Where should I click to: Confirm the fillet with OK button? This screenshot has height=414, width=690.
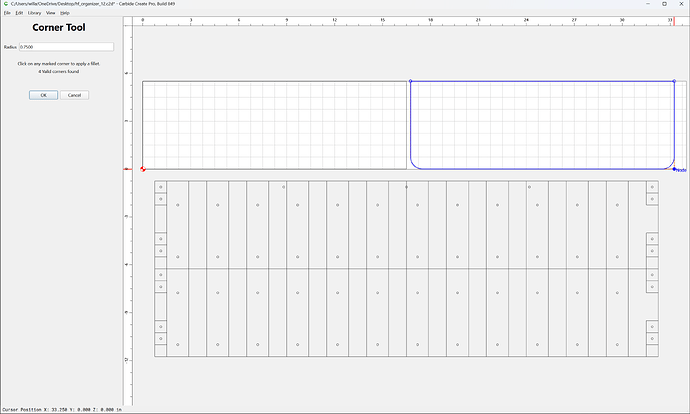(44, 95)
